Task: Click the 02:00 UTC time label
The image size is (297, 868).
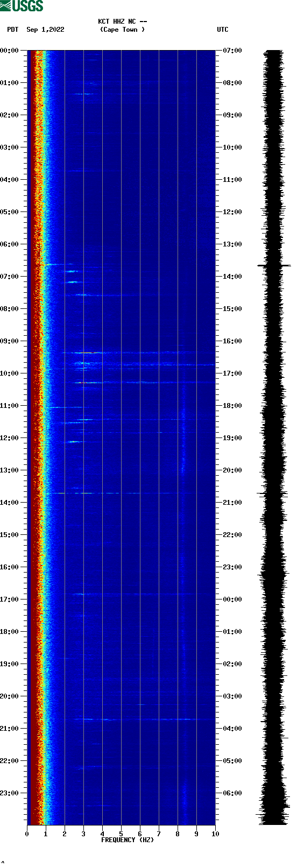Action: pyautogui.click(x=232, y=664)
